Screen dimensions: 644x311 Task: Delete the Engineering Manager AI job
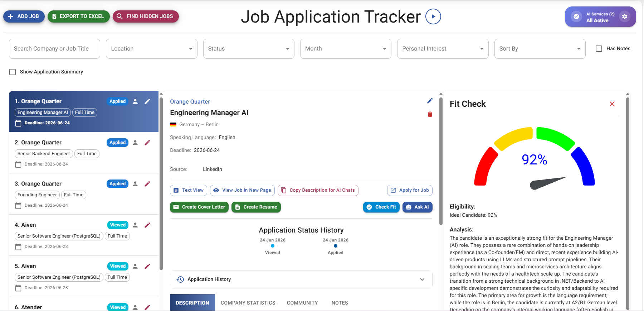(430, 114)
